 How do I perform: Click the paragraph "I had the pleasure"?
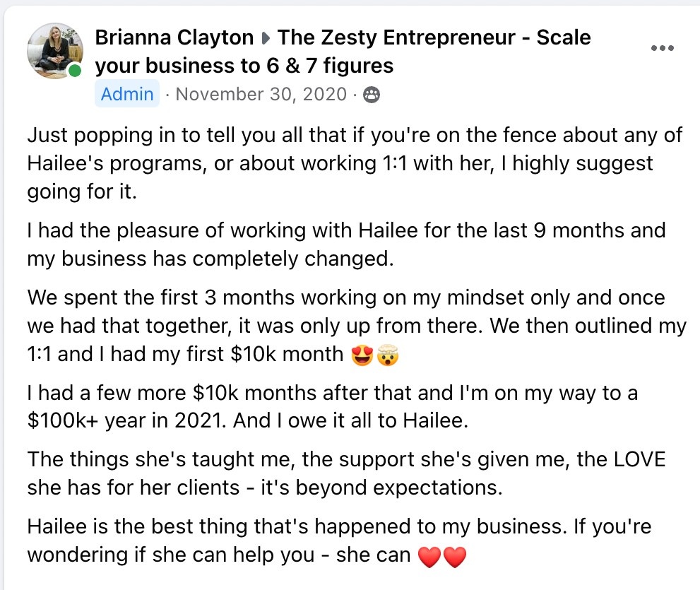(x=346, y=244)
